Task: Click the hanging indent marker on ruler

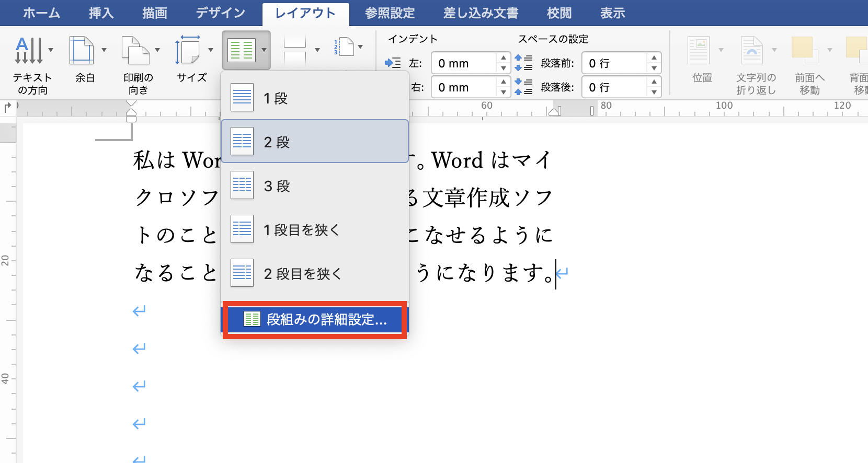Action: (x=131, y=112)
